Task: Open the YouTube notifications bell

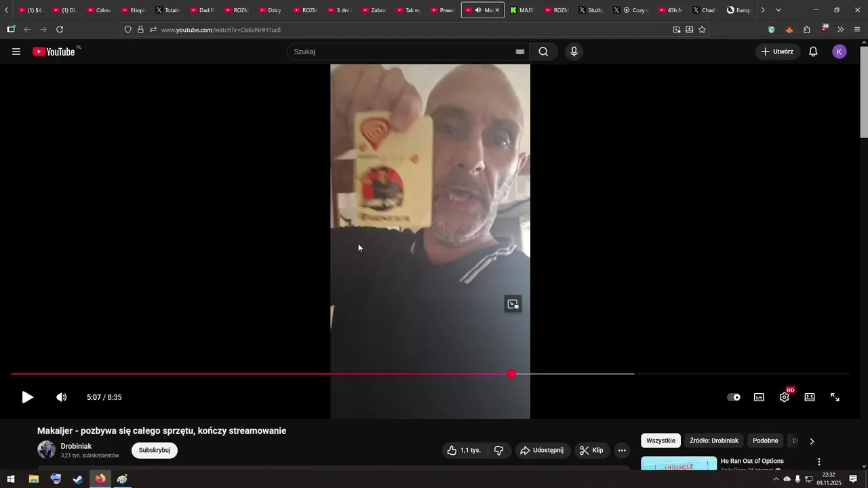Action: click(x=813, y=52)
